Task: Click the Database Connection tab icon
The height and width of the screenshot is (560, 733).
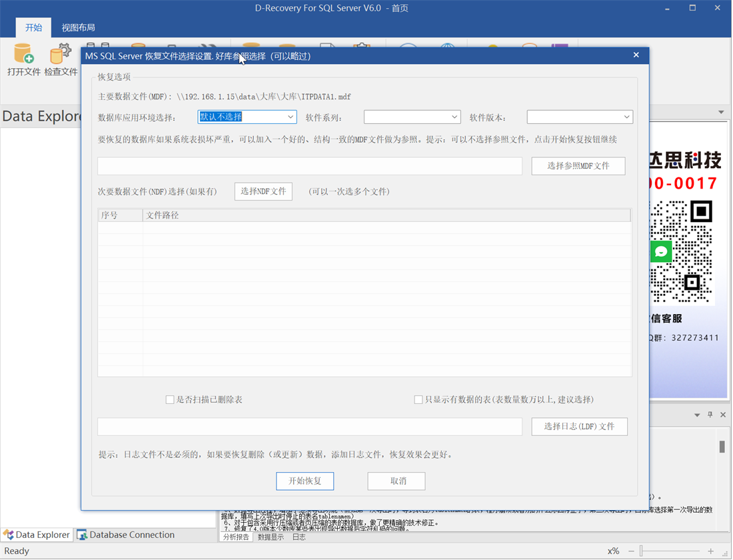Action: click(x=82, y=534)
